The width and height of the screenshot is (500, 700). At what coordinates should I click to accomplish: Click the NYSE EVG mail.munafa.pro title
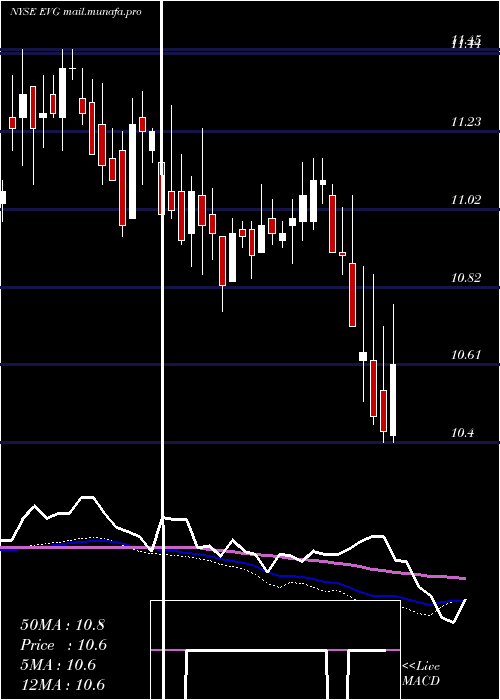click(x=76, y=12)
